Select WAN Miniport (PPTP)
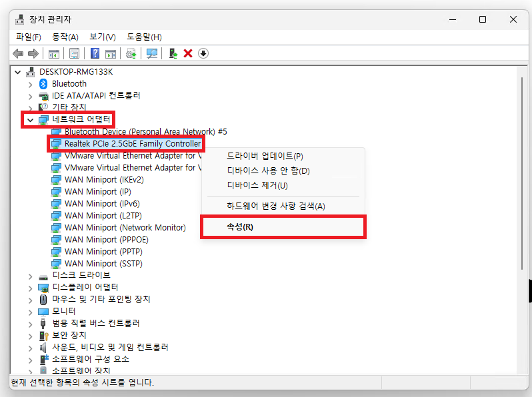The width and height of the screenshot is (532, 397). pyautogui.click(x=103, y=252)
